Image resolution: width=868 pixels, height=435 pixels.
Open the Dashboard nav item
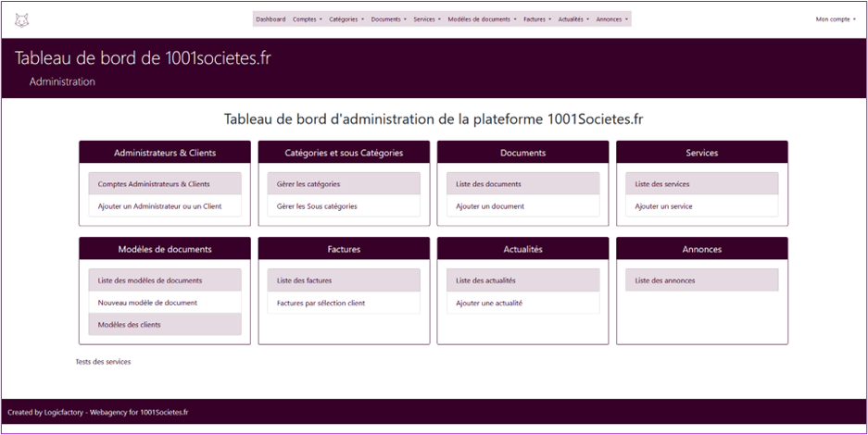point(270,19)
